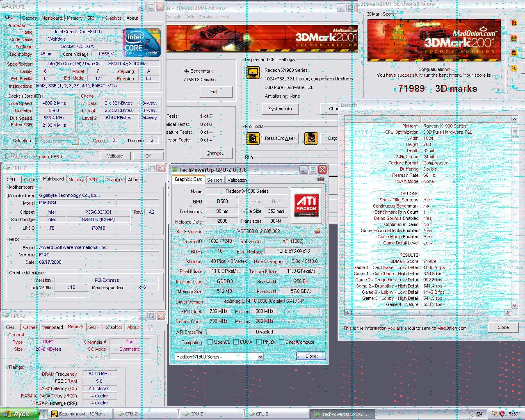This screenshot has height=420, width=525.
Task: Open the CPU tab in Mainboard CPU-Z window
Action: point(11,180)
